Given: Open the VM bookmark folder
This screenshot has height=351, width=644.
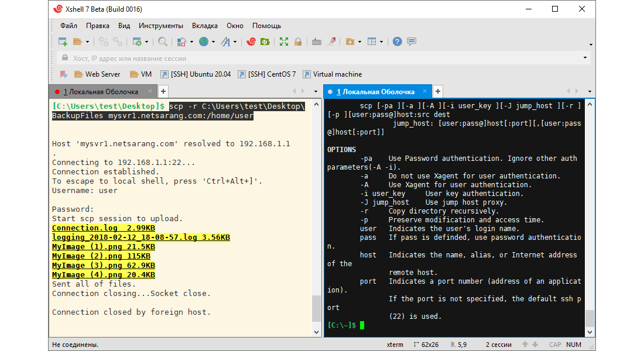Looking at the screenshot, I should click(x=141, y=74).
